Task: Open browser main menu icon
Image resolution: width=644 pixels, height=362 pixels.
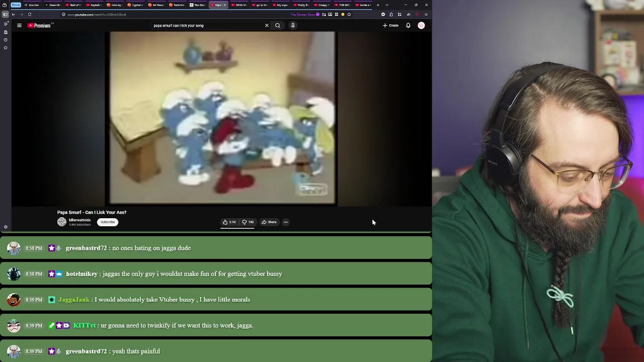Action: click(x=426, y=15)
